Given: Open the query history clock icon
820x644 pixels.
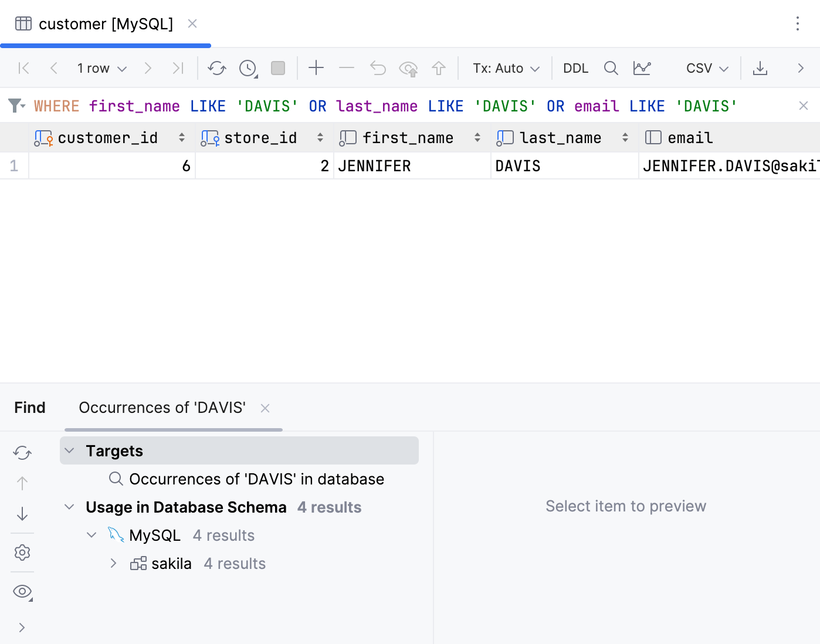Looking at the screenshot, I should point(248,68).
